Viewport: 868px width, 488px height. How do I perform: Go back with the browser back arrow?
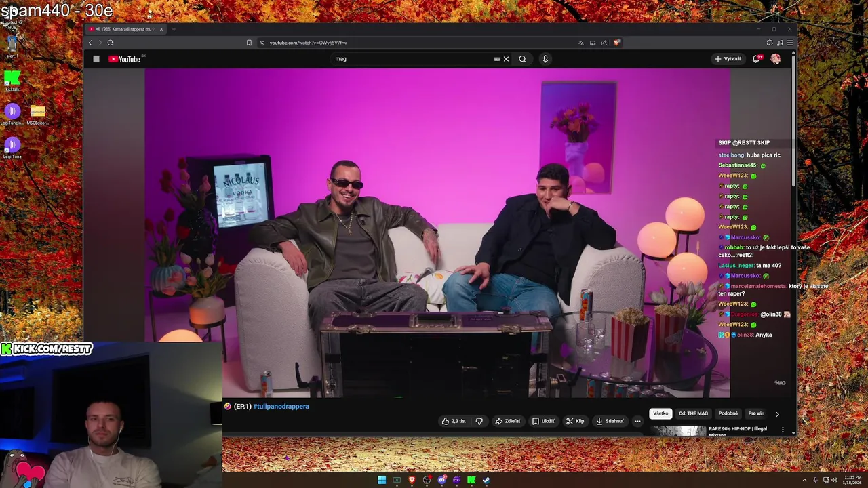(x=90, y=43)
